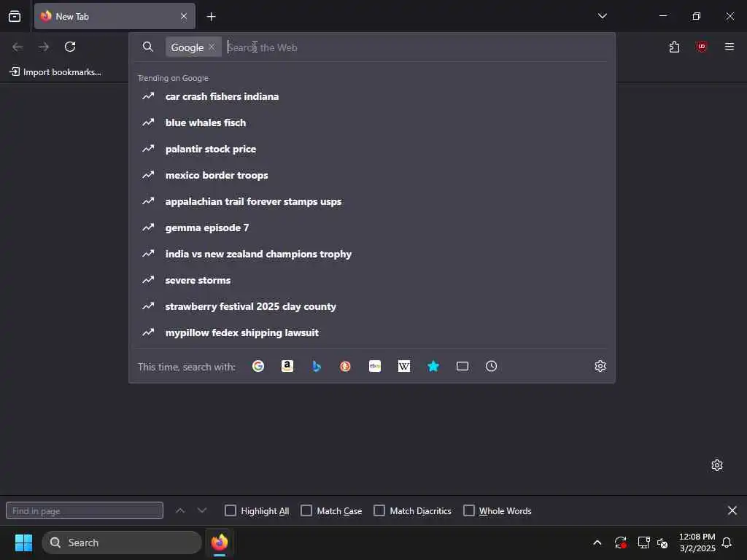This screenshot has height=560, width=747.
Task: Search bookmarks with the star icon
Action: [433, 366]
